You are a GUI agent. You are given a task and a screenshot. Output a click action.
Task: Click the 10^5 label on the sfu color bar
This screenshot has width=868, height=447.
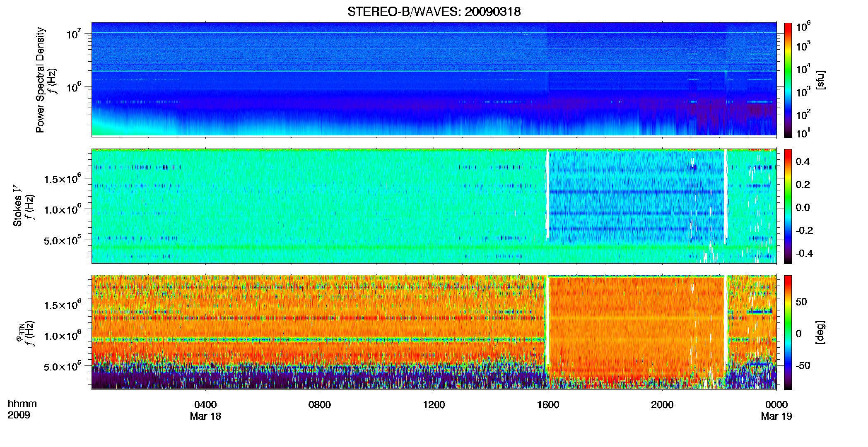(x=803, y=46)
